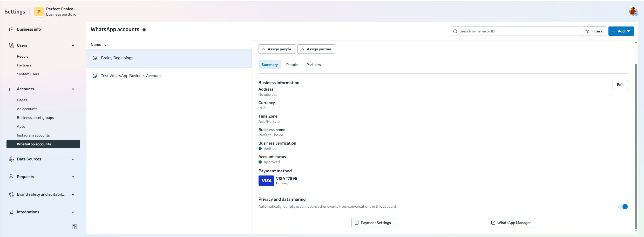Image resolution: width=644 pixels, height=237 pixels.
Task: Open the profile avatar in top right
Action: point(633,11)
